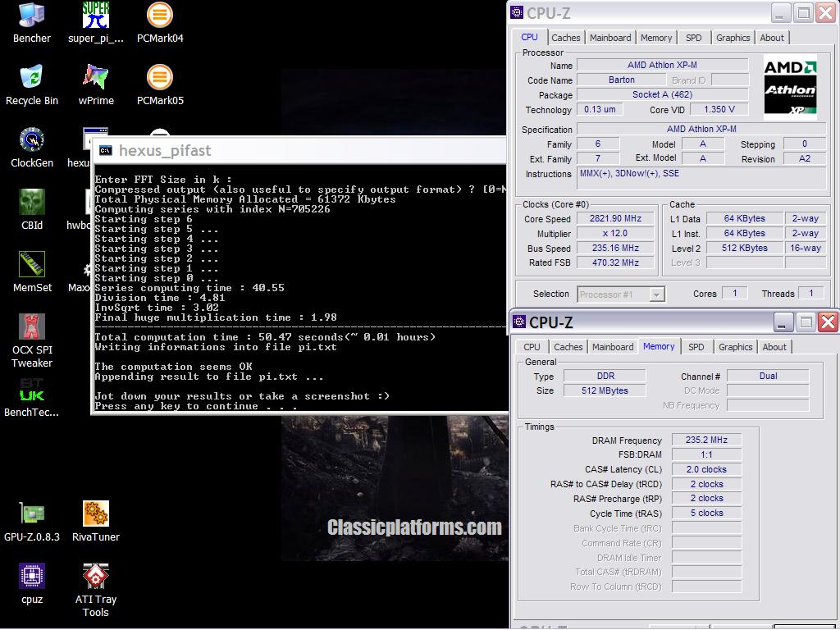
Task: Switch to Mainboard tab in upper CPU-Z
Action: 610,38
